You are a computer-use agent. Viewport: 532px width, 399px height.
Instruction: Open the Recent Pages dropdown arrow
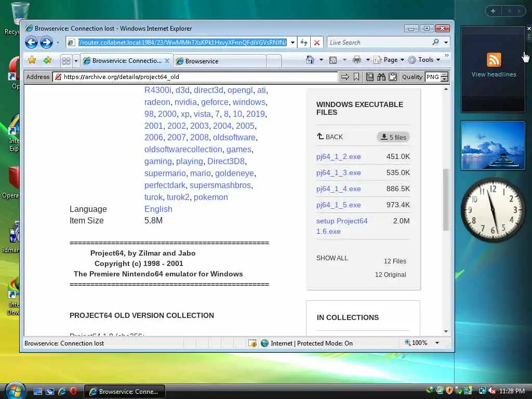pyautogui.click(x=58, y=43)
